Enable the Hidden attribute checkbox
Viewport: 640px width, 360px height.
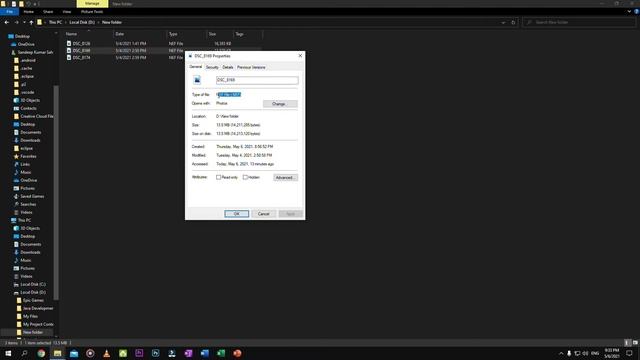(245, 177)
